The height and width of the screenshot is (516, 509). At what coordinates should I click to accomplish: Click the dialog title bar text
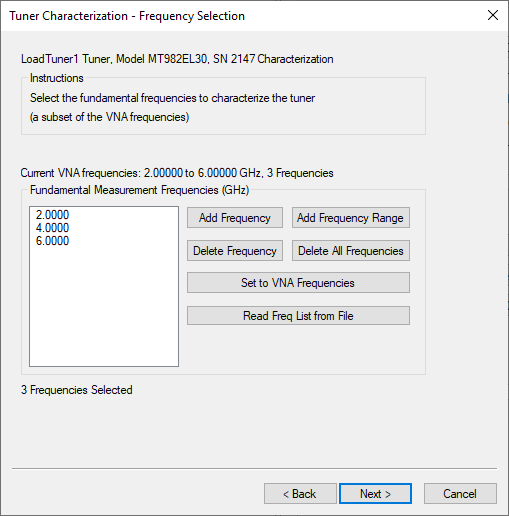pos(127,16)
